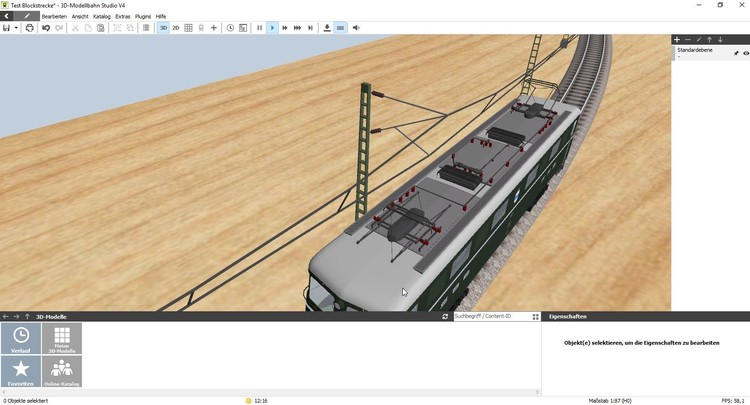This screenshot has height=405, width=750.
Task: Click the sun time indicator in status bar
Action: (x=248, y=401)
